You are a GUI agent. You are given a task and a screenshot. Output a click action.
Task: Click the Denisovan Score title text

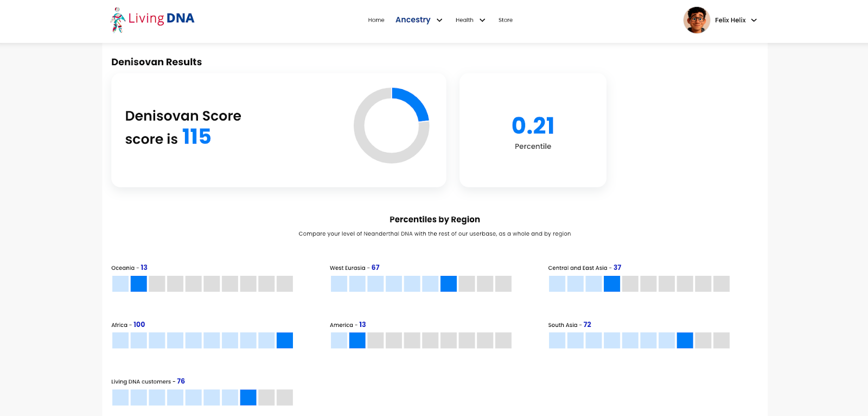183,116
